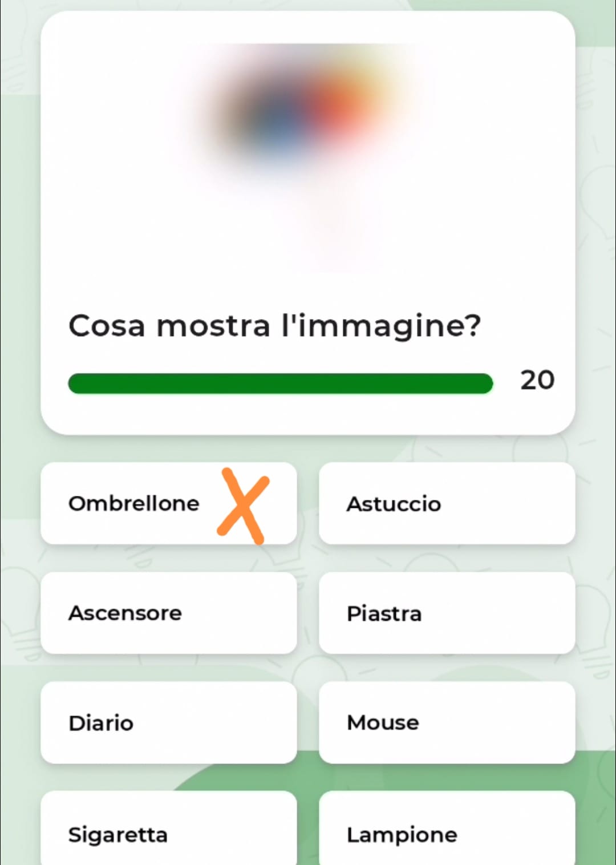The height and width of the screenshot is (865, 616).
Task: Click the word "l'immagine?" in the question
Action: pyautogui.click(x=382, y=327)
